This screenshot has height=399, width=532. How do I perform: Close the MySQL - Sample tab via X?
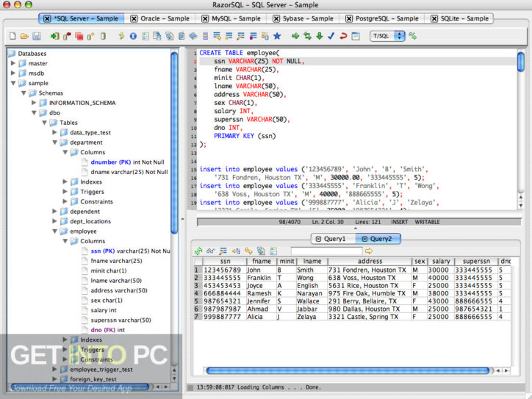(205, 18)
